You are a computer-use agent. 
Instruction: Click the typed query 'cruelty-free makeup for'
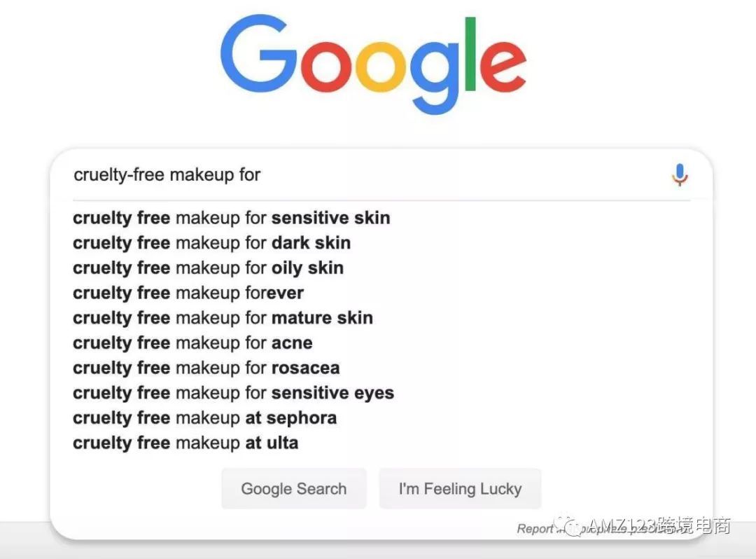[x=167, y=174]
